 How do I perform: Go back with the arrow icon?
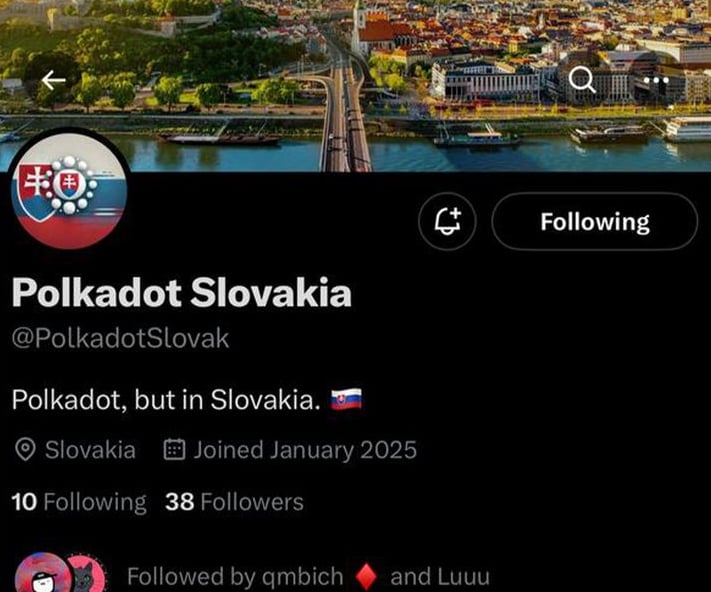pos(54,81)
